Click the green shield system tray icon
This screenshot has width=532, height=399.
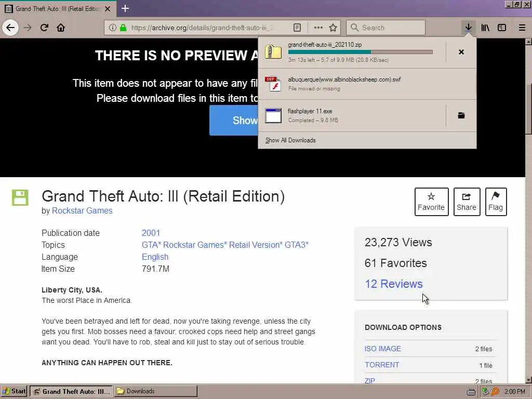[485, 392]
